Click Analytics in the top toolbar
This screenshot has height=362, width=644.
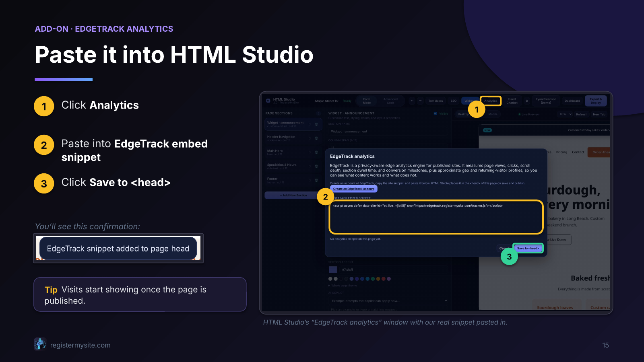pos(491,101)
